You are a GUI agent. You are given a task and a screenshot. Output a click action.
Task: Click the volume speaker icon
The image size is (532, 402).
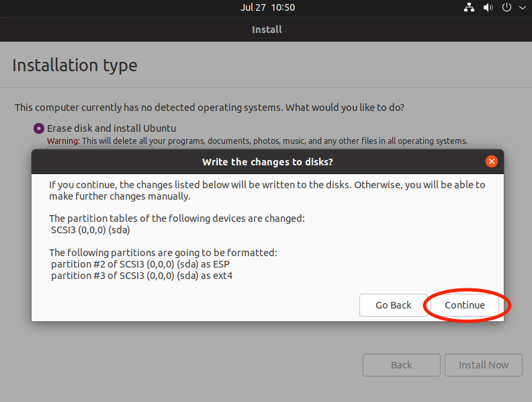click(x=488, y=7)
